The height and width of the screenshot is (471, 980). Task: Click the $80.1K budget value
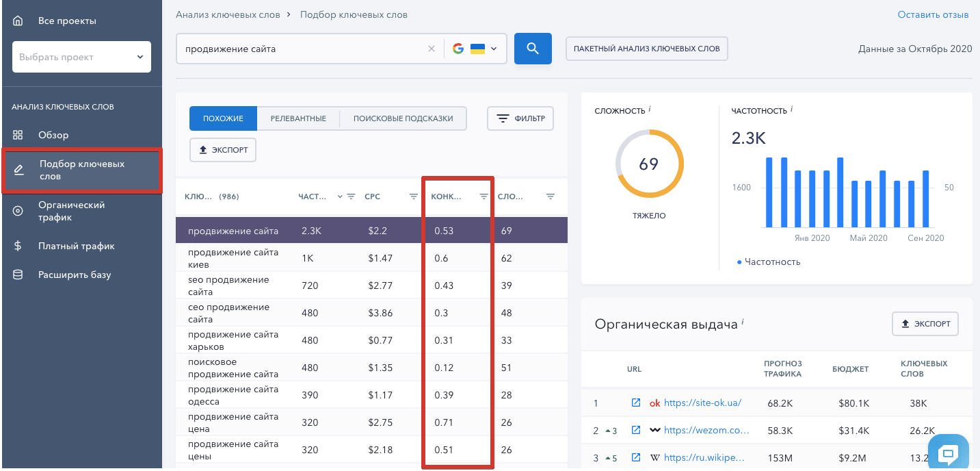[x=853, y=403]
